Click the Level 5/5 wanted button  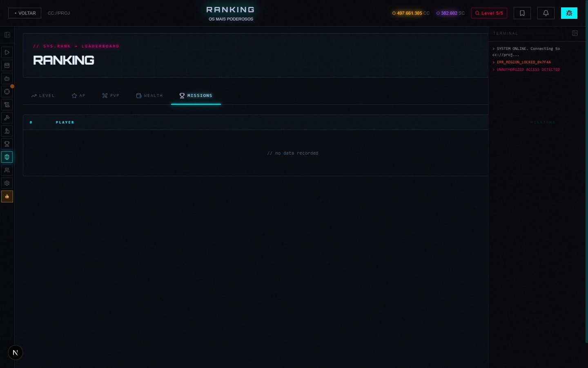pos(489,13)
